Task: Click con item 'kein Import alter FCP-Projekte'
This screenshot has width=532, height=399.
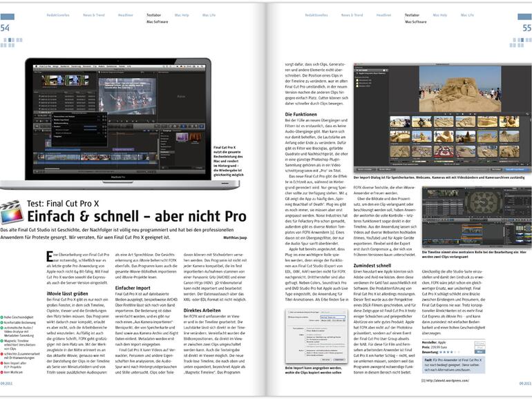Action: coord(15,364)
